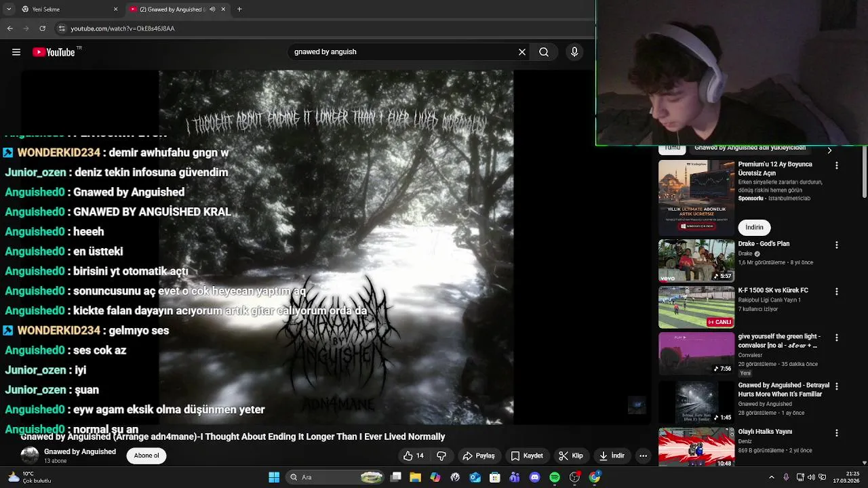The image size is (868, 488).
Task: Download video with İndir button
Action: pyautogui.click(x=611, y=455)
